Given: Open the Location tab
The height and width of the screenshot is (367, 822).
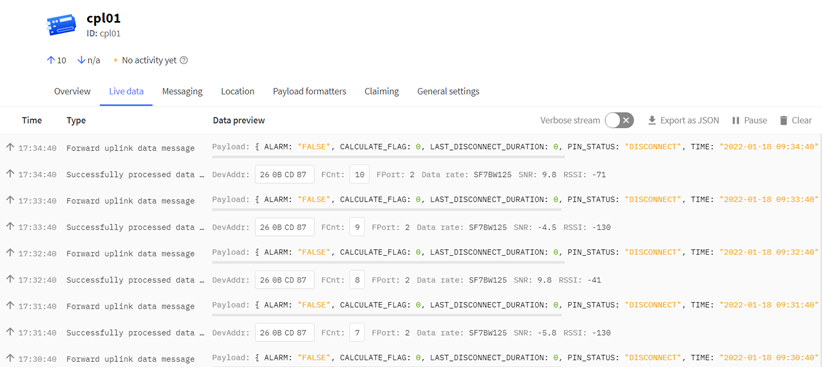Looking at the screenshot, I should coord(237,91).
